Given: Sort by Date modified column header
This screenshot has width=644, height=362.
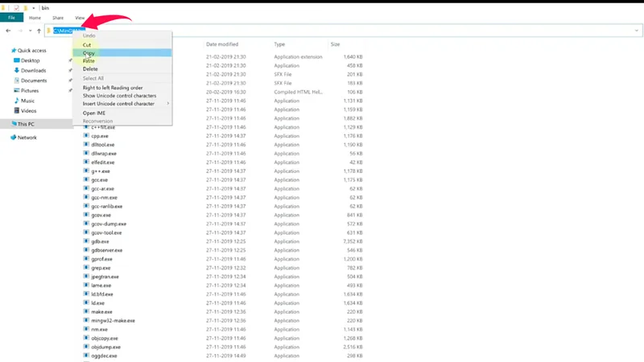Looking at the screenshot, I should [222, 44].
